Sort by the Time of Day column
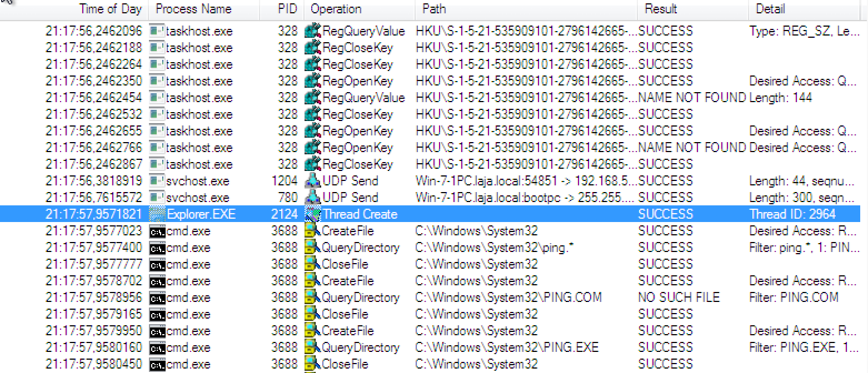Viewport: 868px width, 373px height. [x=110, y=9]
